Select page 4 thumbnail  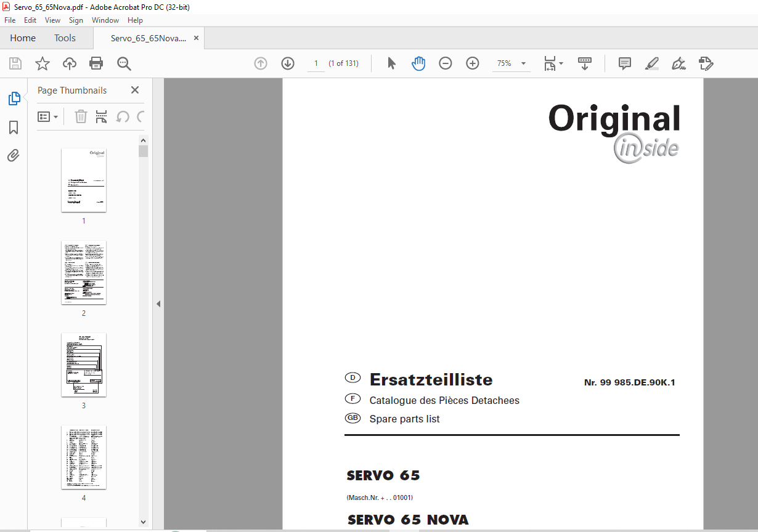point(84,457)
